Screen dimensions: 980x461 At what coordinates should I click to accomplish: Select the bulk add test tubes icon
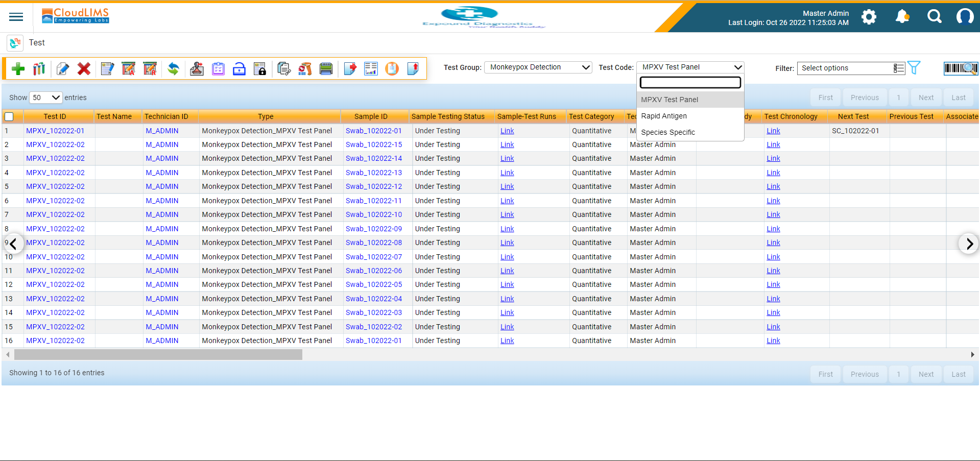click(x=39, y=68)
